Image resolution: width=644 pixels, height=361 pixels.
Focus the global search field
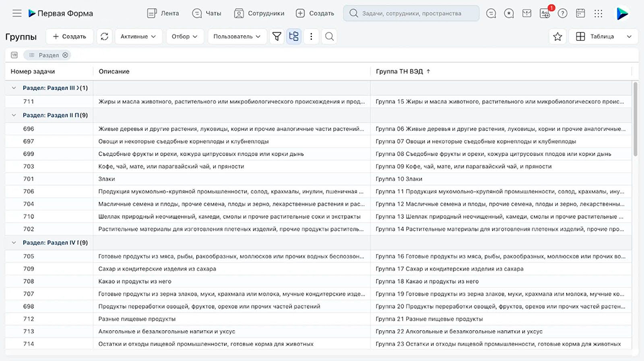click(411, 13)
